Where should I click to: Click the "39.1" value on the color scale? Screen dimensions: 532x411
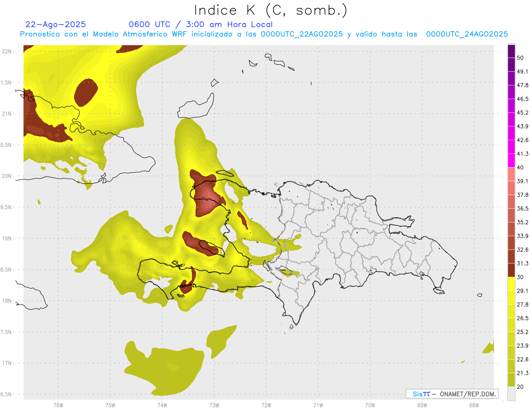523,181
